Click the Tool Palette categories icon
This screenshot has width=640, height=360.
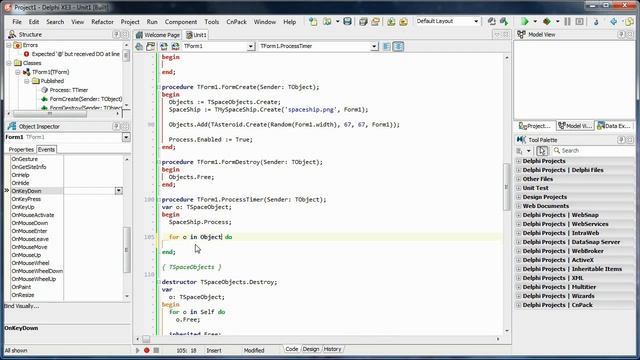tap(520, 151)
